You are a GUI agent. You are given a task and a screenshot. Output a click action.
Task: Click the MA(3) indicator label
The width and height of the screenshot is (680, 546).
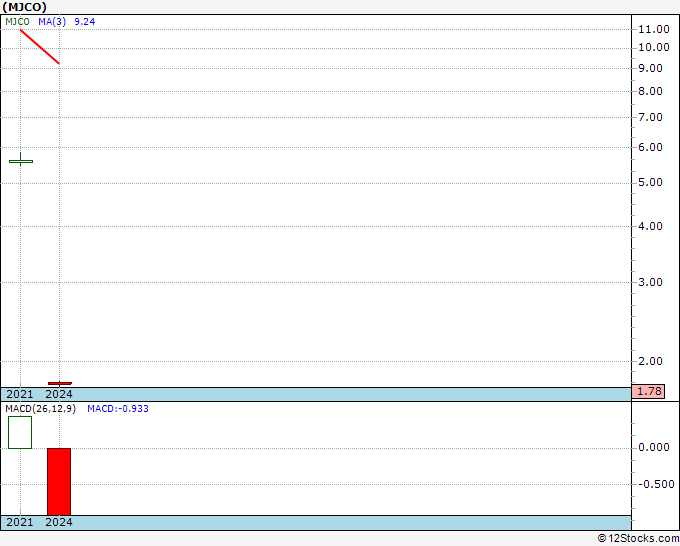pos(52,22)
